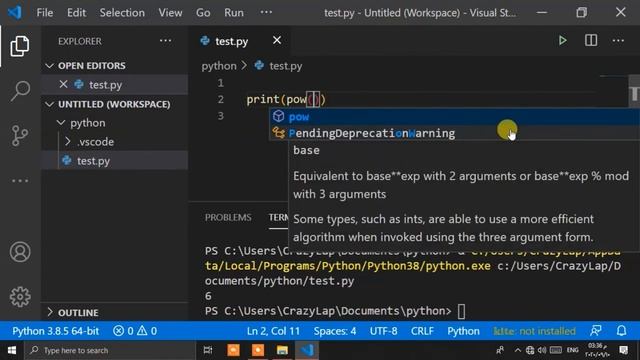Open touch keyboard tray icon
Image resolution: width=640 pixels, height=360 pixels.
tap(556, 350)
